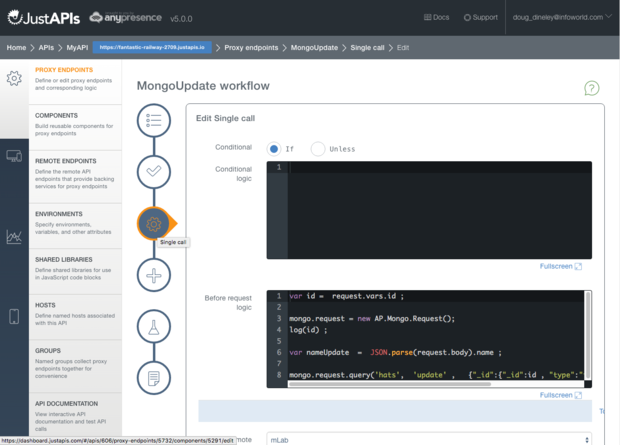Click the fantastic-railway-2709.justapis.io URL badge
Image resolution: width=620 pixels, height=445 pixels.
tap(152, 47)
